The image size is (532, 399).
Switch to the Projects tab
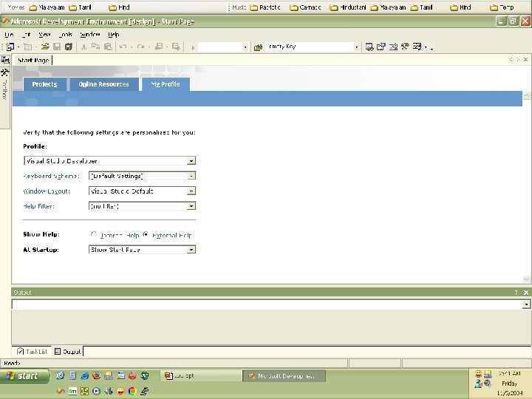[x=44, y=84]
